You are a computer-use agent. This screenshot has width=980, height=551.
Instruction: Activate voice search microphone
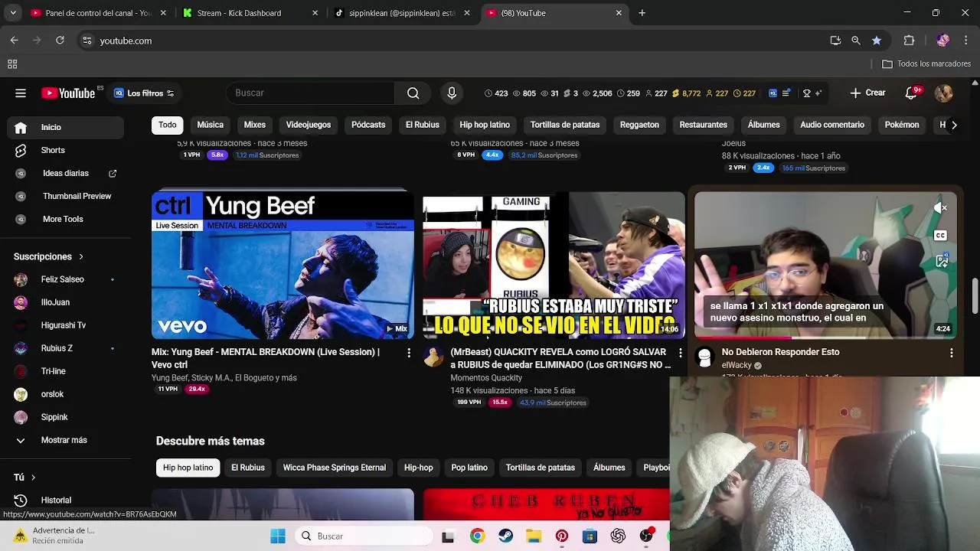452,93
